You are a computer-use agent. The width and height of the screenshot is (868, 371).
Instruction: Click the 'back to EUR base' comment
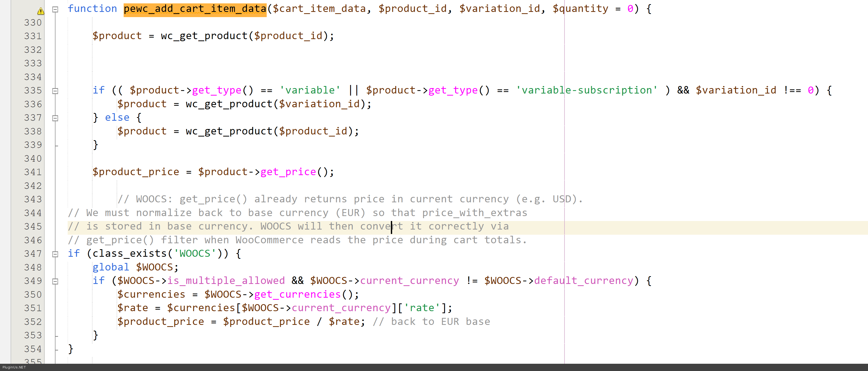[x=431, y=322]
